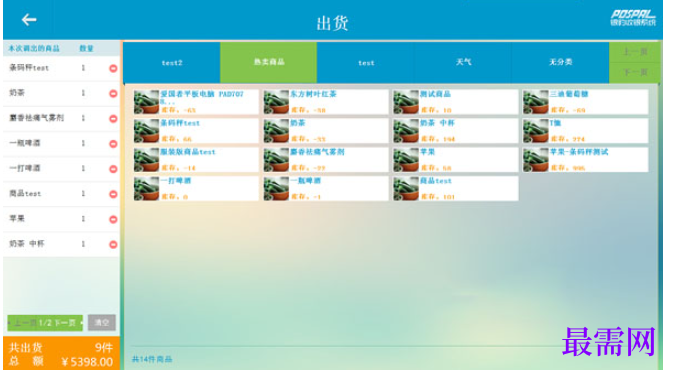This screenshot has height=373, width=674.
Task: Add the T恤 product card
Action: coord(585,131)
